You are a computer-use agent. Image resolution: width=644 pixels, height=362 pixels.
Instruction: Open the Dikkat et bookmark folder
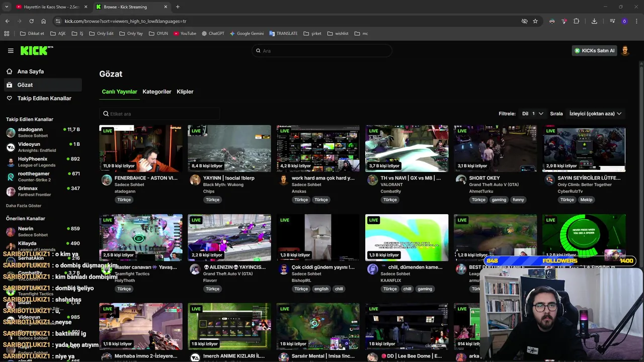(32, 34)
